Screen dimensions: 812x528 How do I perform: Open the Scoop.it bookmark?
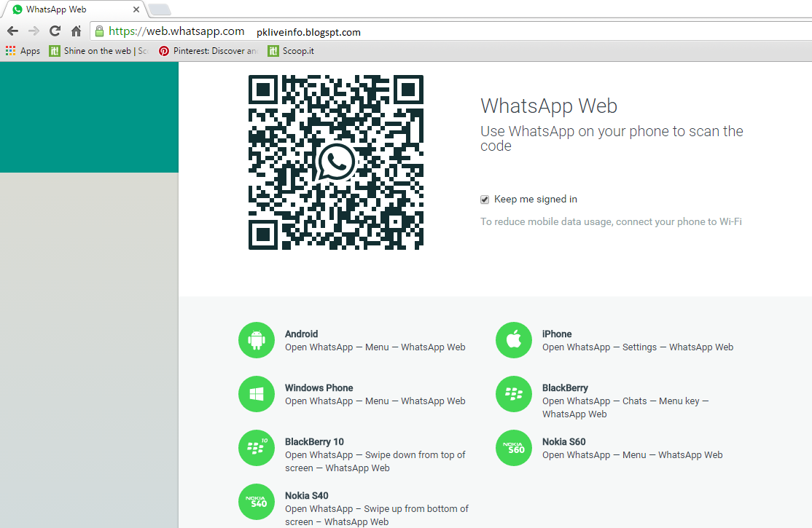291,51
